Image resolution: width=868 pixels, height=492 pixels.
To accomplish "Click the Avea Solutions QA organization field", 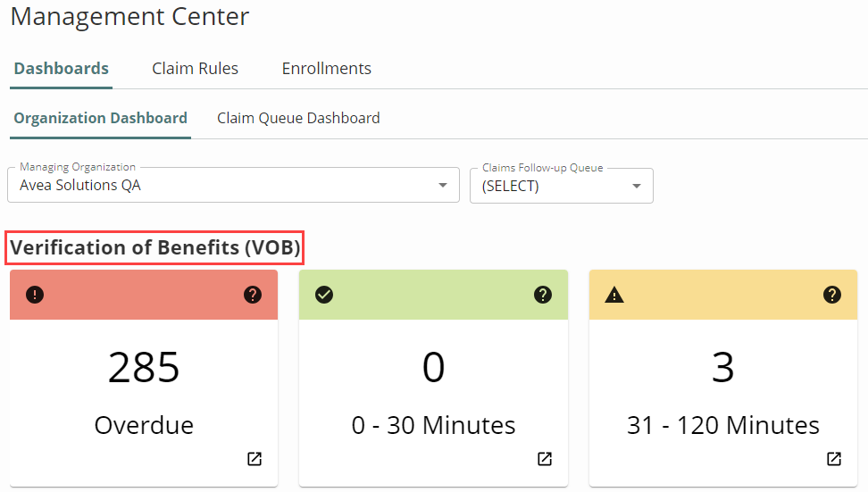I will (223, 186).
